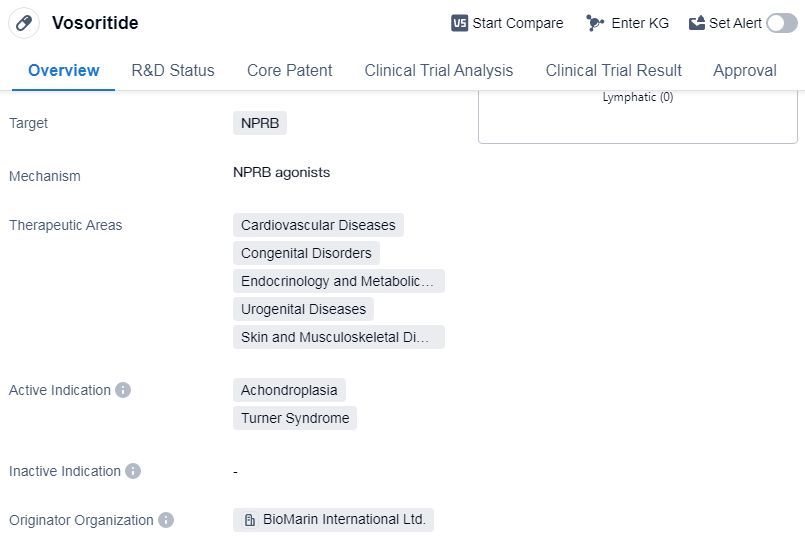805x555 pixels.
Task: Open the R&D Status tab
Action: tap(173, 70)
